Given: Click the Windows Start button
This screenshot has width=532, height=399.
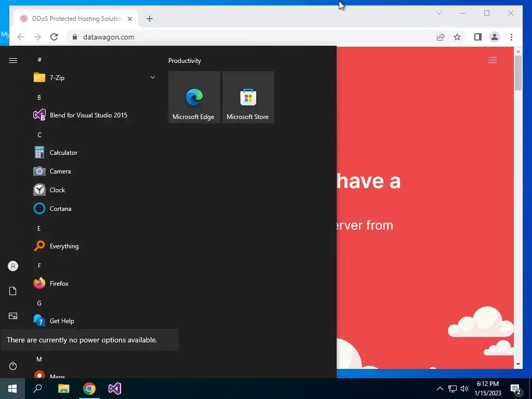Looking at the screenshot, I should coord(12,389).
